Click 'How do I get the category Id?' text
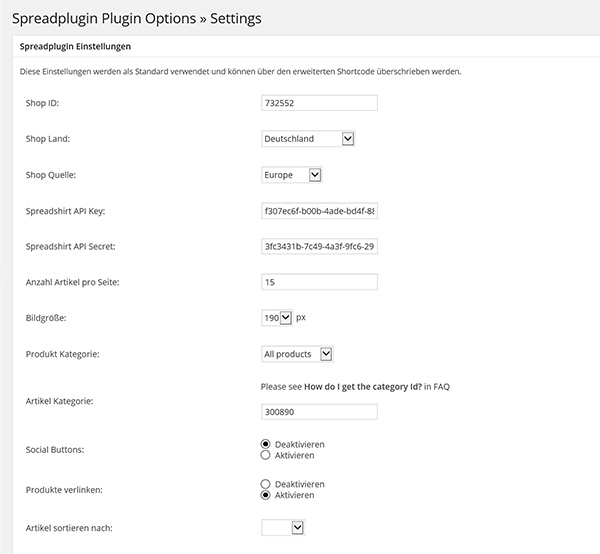This screenshot has height=554, width=600. [x=363, y=387]
